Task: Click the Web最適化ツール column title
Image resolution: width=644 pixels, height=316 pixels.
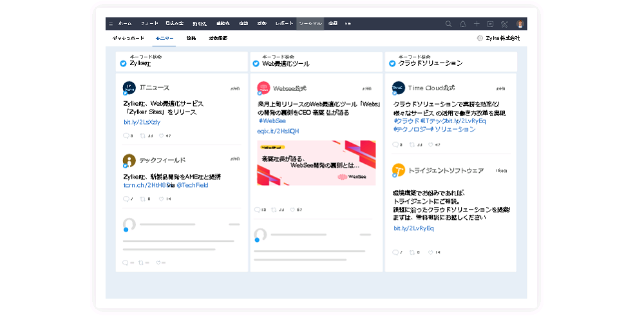Action: pos(286,63)
